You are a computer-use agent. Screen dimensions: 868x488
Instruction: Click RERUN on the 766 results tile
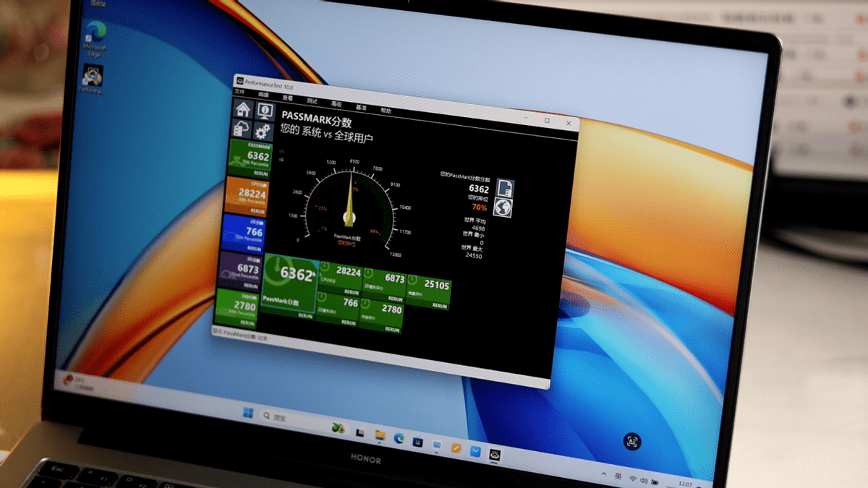[348, 323]
